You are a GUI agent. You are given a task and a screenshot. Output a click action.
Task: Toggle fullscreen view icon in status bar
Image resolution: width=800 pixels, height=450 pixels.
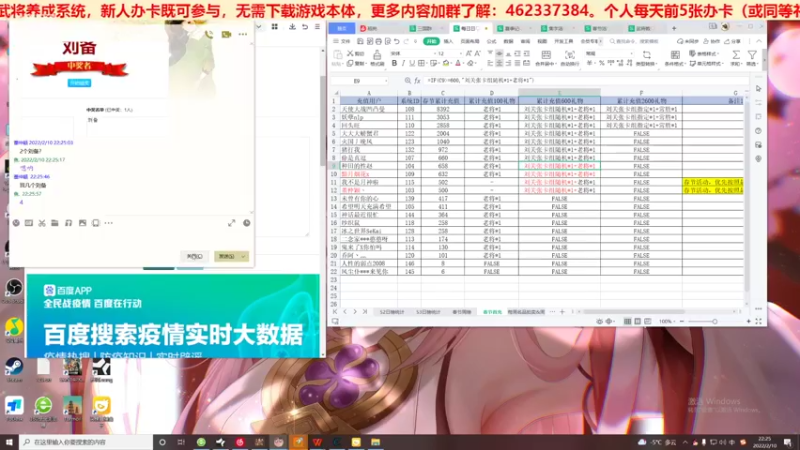759,321
